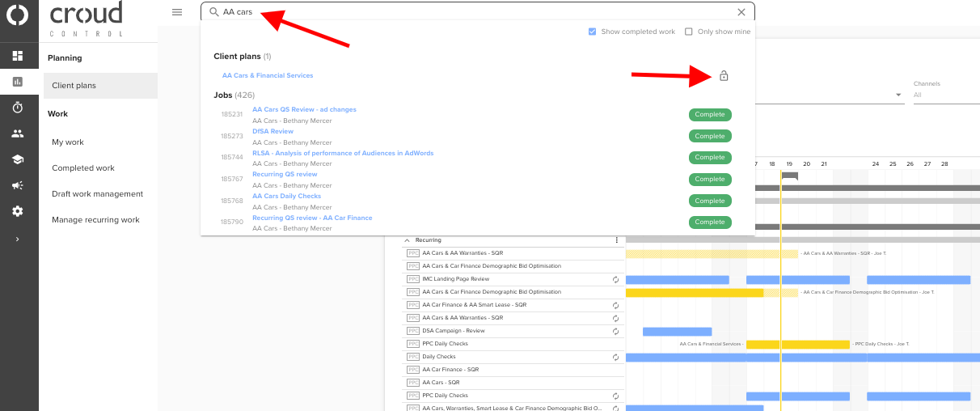
Task: Click the Planning heading in sidebar
Action: click(x=65, y=58)
